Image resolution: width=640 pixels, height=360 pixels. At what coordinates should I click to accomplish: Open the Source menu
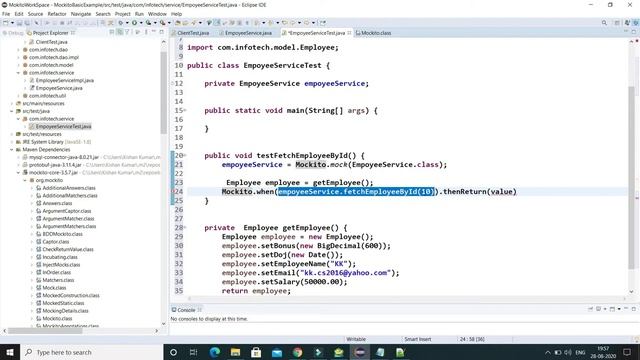pos(35,14)
